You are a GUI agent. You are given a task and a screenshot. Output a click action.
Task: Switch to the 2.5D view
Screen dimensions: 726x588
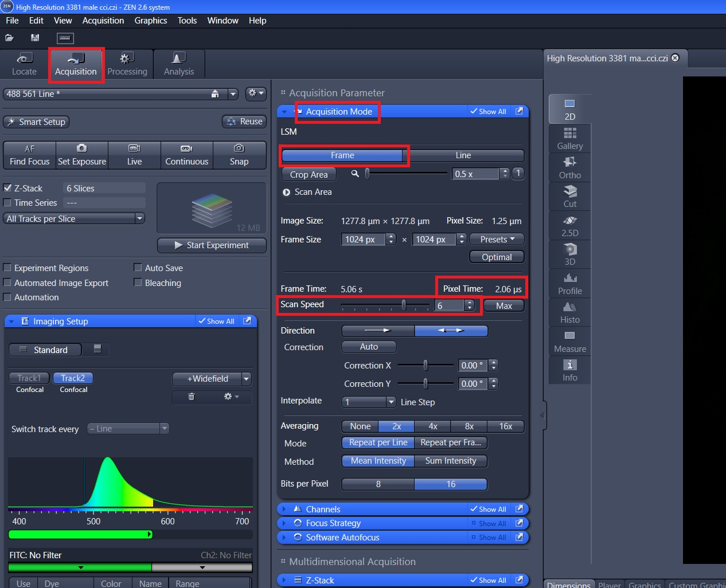(569, 225)
